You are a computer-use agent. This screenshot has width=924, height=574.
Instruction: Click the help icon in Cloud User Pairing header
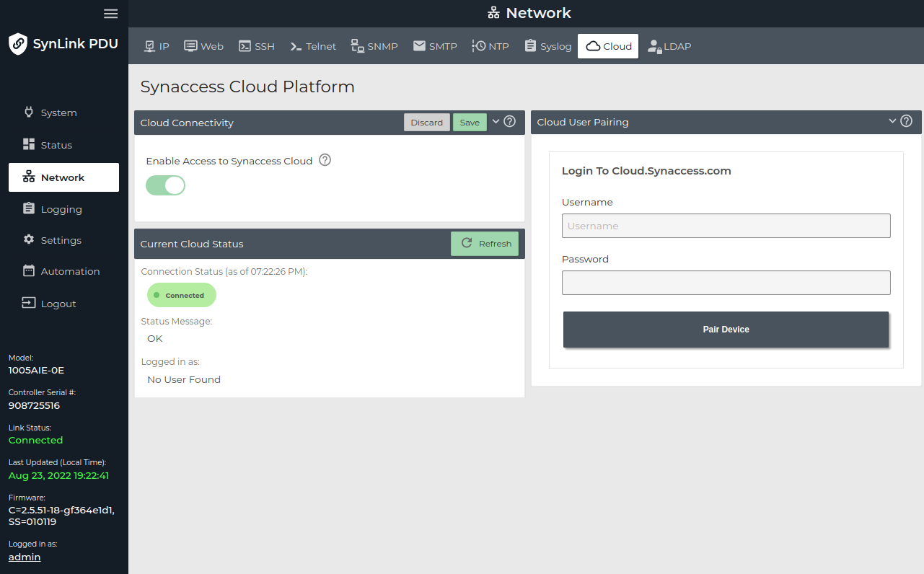pyautogui.click(x=907, y=121)
